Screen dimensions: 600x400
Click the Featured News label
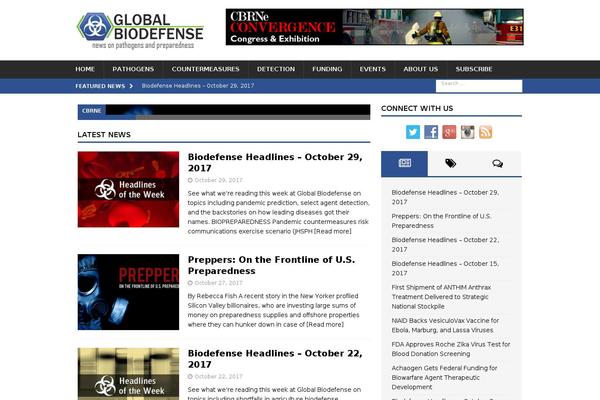click(100, 86)
